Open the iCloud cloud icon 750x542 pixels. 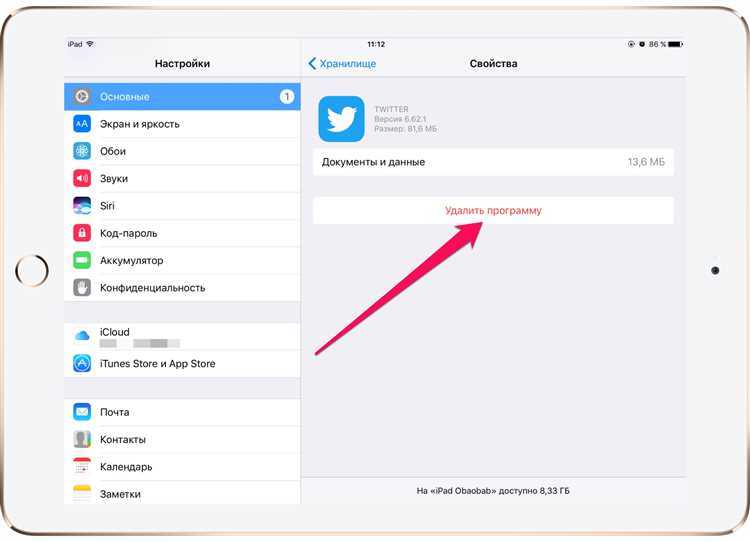pyautogui.click(x=82, y=336)
